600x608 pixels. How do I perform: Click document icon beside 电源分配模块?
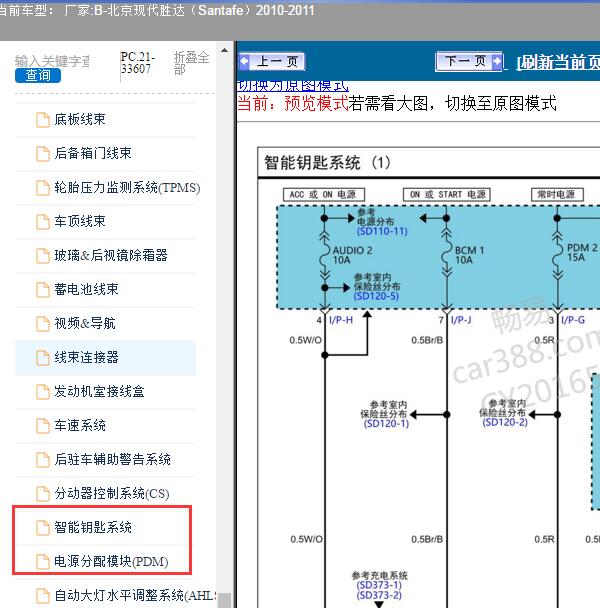43,562
